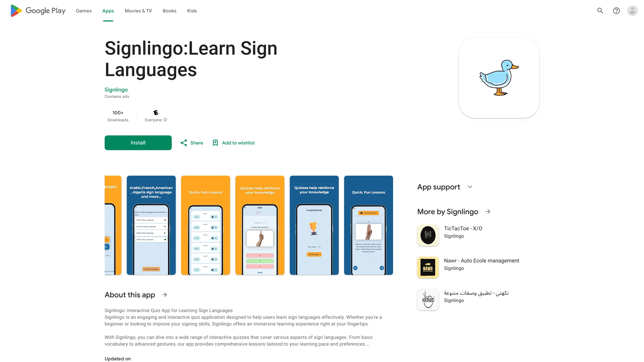Image resolution: width=644 pixels, height=362 pixels.
Task: Click the search icon in the top bar
Action: [601, 11]
